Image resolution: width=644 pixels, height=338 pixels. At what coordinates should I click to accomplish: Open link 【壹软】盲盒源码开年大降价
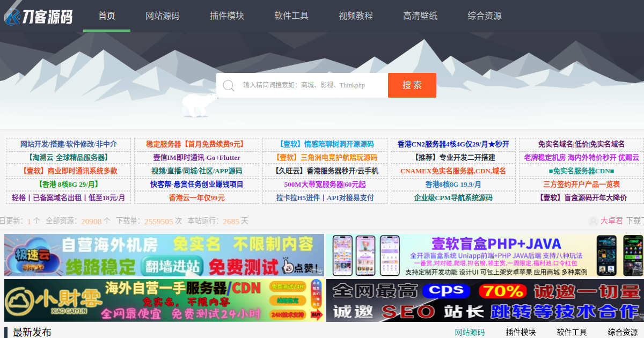(581, 198)
